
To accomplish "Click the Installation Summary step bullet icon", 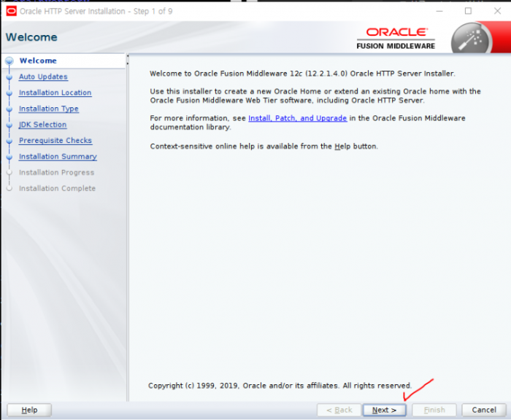I will coord(9,157).
